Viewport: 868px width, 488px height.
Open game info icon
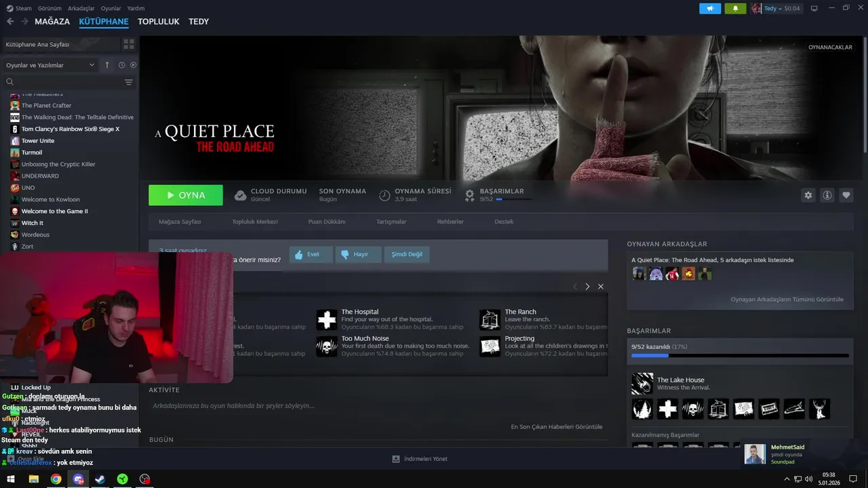pos(827,195)
